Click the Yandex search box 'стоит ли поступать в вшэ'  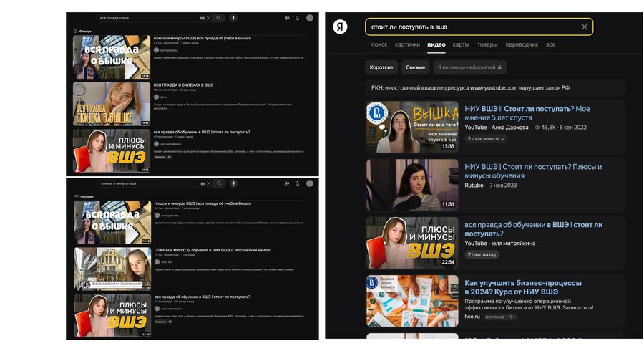[x=479, y=27]
